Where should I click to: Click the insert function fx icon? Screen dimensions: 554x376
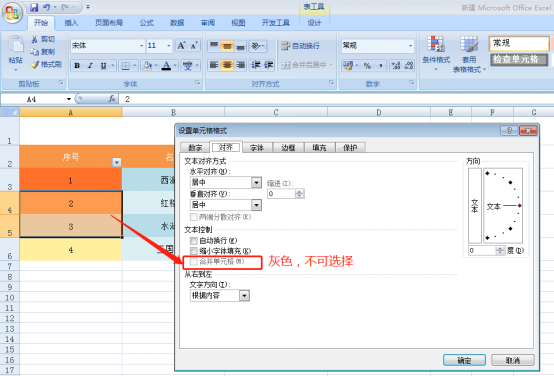[112, 99]
